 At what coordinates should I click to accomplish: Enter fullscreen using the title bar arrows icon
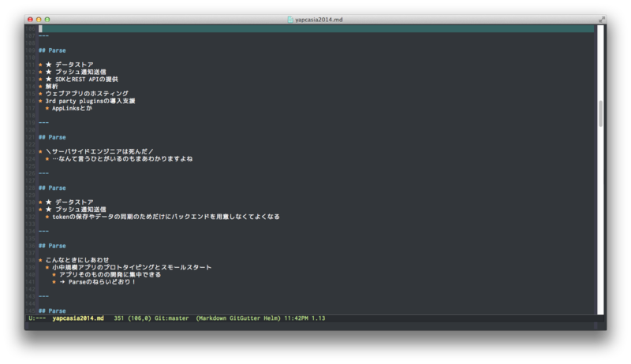click(x=602, y=19)
